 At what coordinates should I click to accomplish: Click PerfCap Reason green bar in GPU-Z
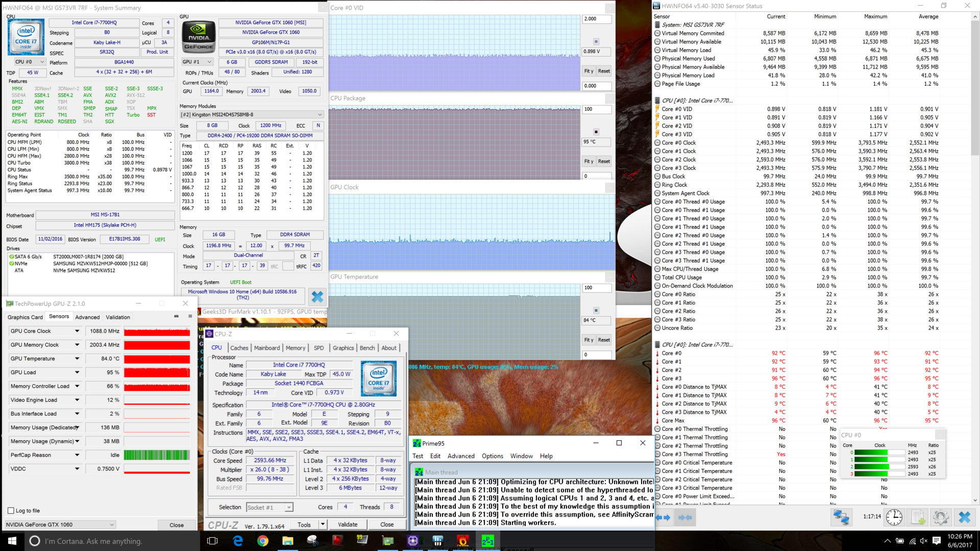pos(157,455)
